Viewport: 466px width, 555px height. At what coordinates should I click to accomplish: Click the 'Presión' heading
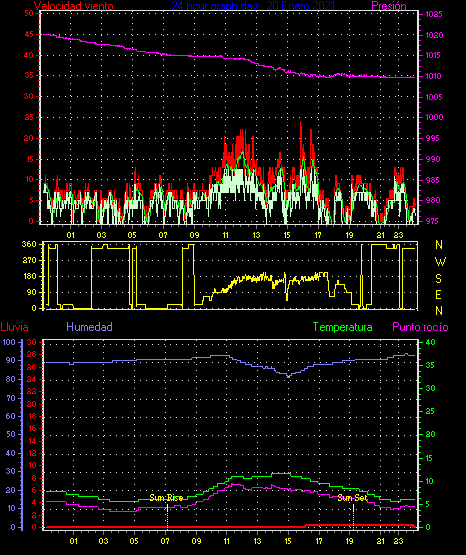click(389, 6)
